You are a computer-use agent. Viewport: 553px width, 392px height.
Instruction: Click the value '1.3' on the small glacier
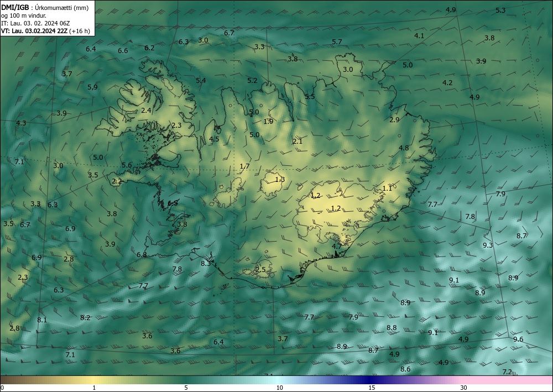click(280, 180)
